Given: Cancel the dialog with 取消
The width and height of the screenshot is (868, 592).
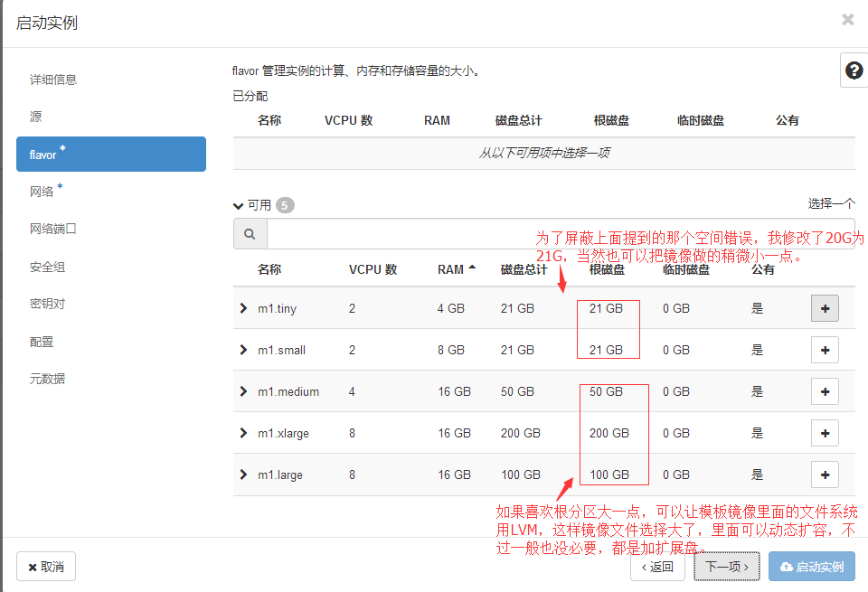Looking at the screenshot, I should [x=46, y=567].
